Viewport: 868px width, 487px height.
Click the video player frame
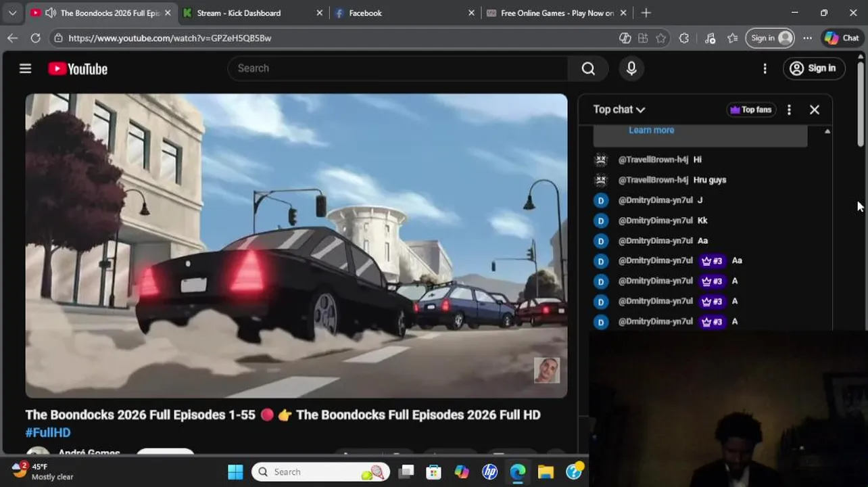[x=296, y=246]
